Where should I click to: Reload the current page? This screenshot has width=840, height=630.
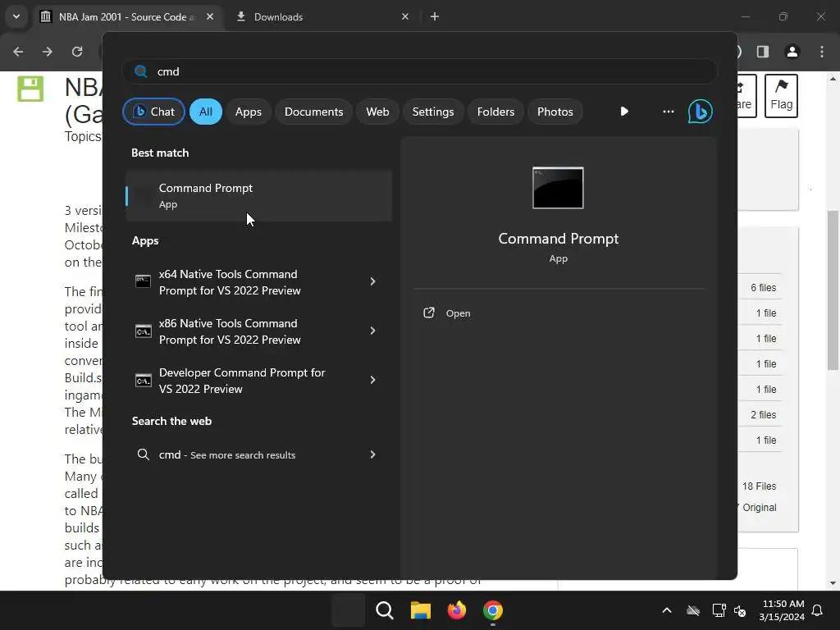77,52
